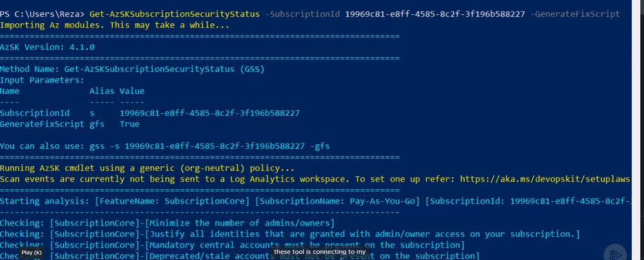Click the Get-AzSKSubscriptionSecurityStatus command text
The image size is (644, 260).
(x=175, y=14)
